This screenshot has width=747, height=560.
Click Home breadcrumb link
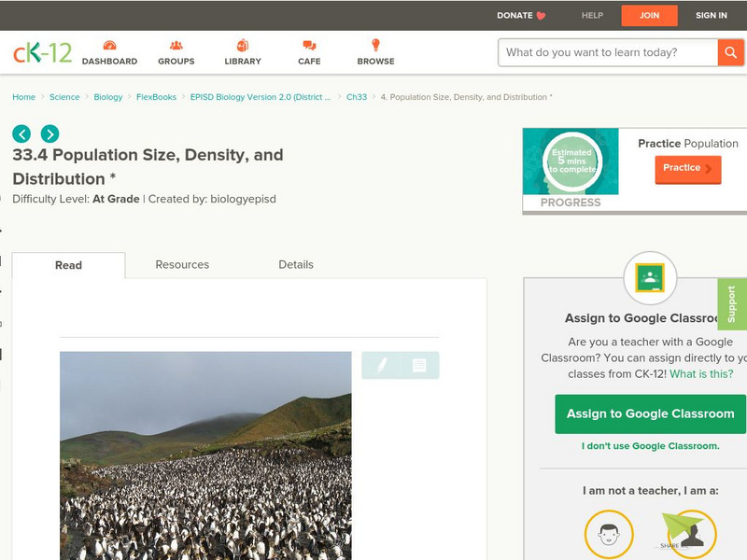pyautogui.click(x=24, y=97)
